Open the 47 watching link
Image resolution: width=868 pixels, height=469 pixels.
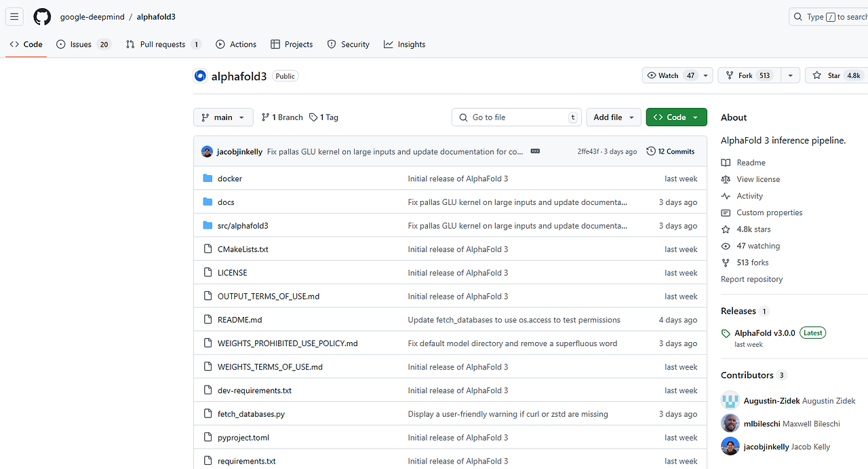pyautogui.click(x=751, y=246)
